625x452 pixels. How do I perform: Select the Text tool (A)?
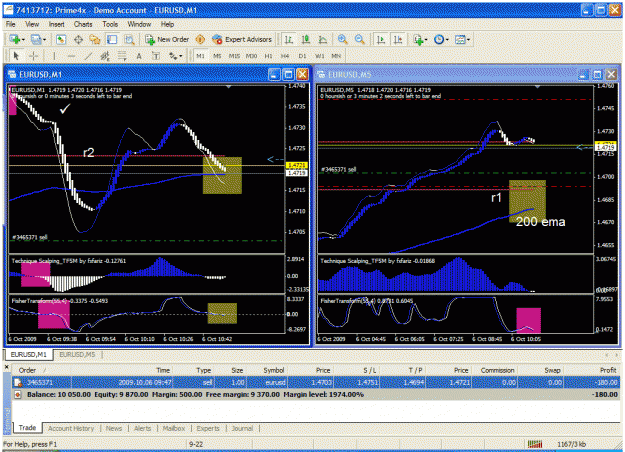click(x=139, y=56)
